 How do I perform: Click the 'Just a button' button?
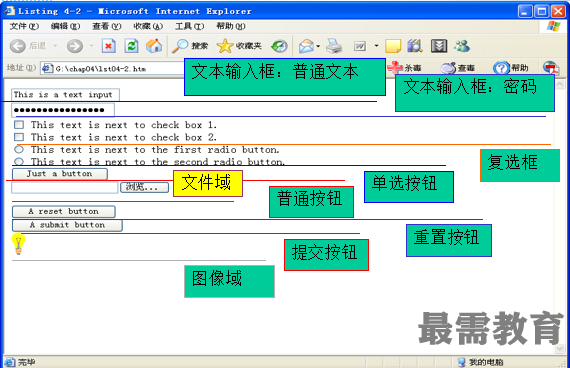click(60, 174)
